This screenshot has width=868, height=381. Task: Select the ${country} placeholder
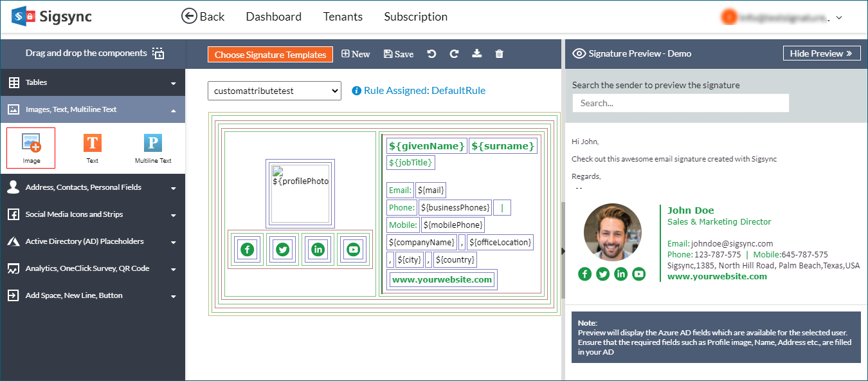point(455,259)
